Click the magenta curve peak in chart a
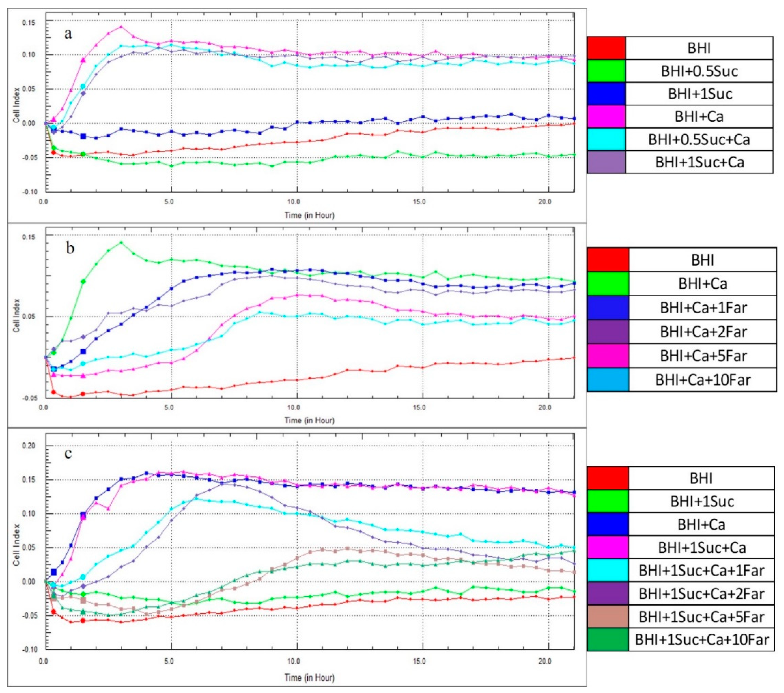Screen dimensions: 784x693 click(121, 27)
